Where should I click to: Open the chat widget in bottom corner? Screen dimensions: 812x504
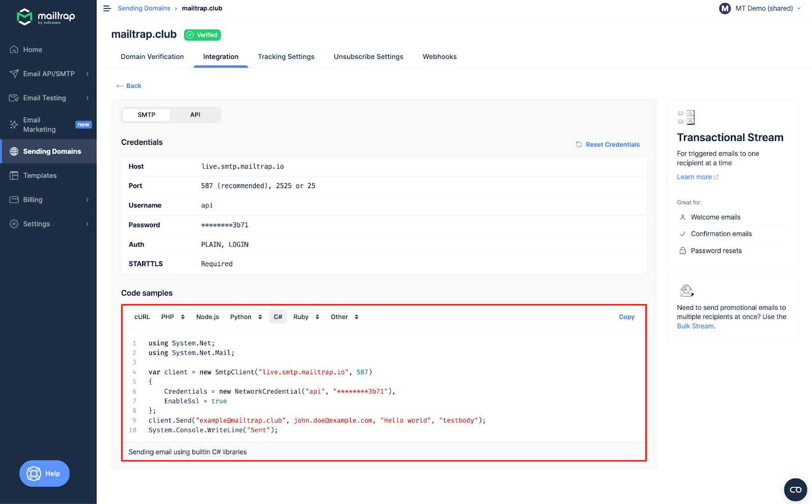(795, 490)
